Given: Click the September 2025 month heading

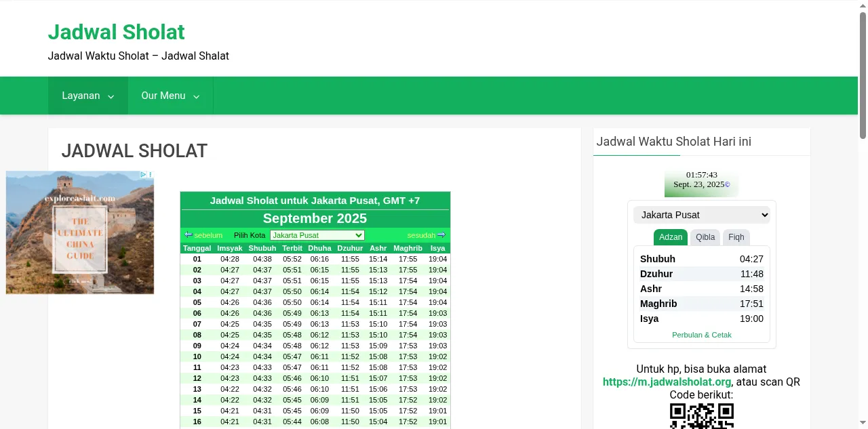Looking at the screenshot, I should point(315,218).
